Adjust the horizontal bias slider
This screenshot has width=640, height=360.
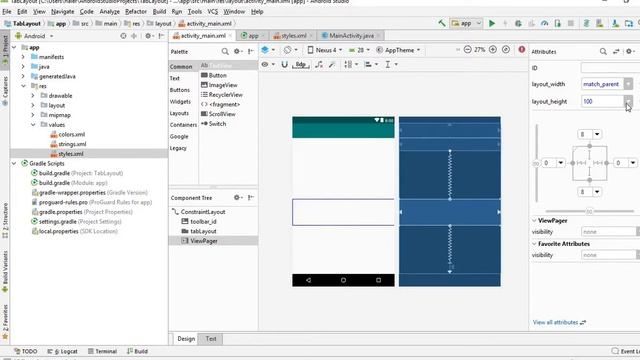coord(589,211)
